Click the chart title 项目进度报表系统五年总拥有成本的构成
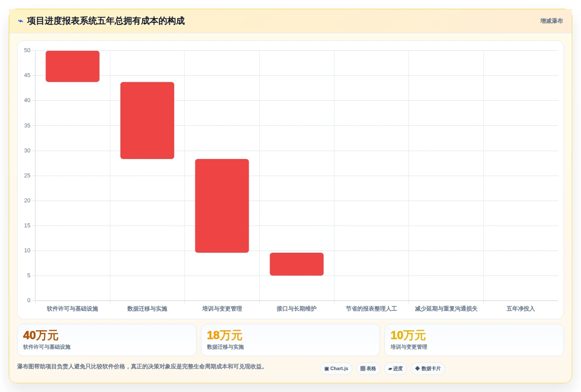The image size is (581, 392). [x=106, y=21]
